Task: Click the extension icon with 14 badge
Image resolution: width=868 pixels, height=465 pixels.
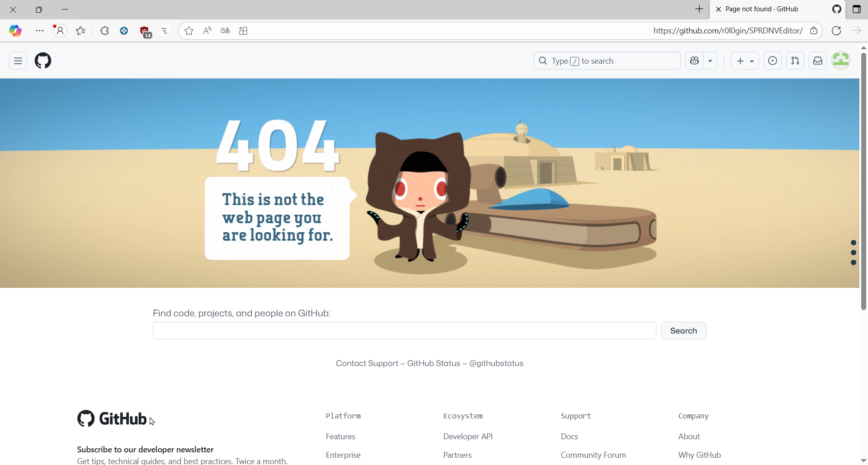Action: [145, 32]
